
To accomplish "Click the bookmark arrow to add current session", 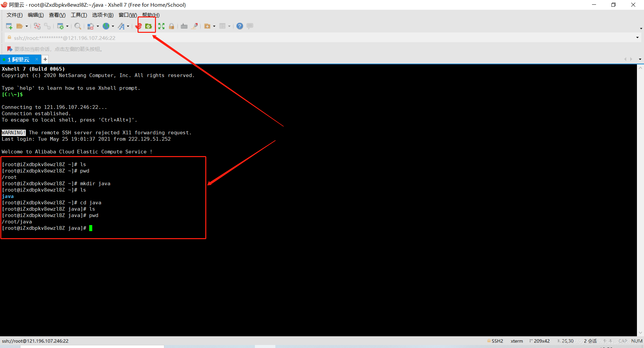I will [10, 49].
